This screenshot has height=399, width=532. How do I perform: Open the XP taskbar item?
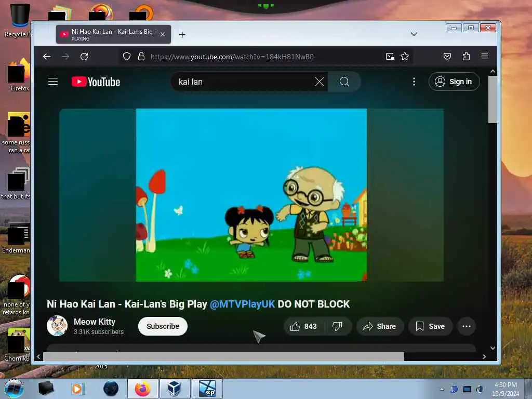tap(207, 389)
